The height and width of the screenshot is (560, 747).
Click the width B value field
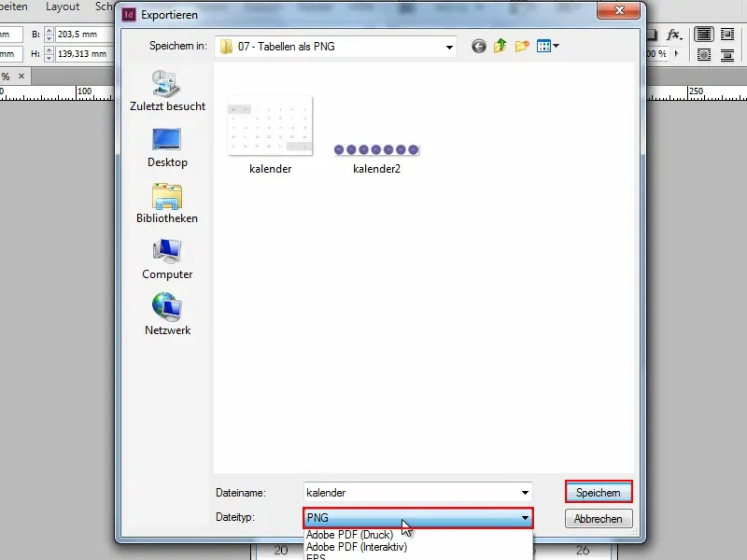[84, 35]
